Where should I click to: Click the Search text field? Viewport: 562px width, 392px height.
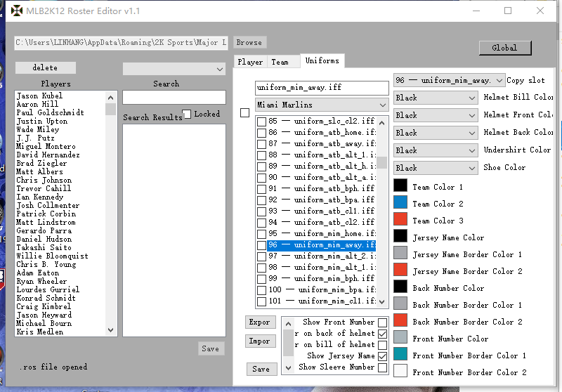[174, 97]
